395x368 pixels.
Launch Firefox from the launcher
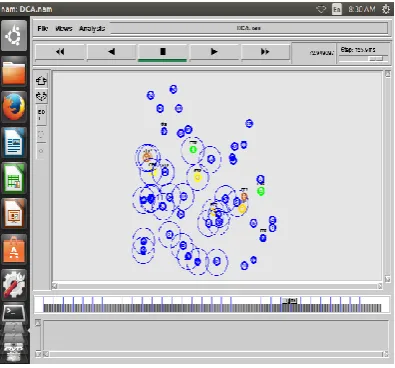(14, 107)
